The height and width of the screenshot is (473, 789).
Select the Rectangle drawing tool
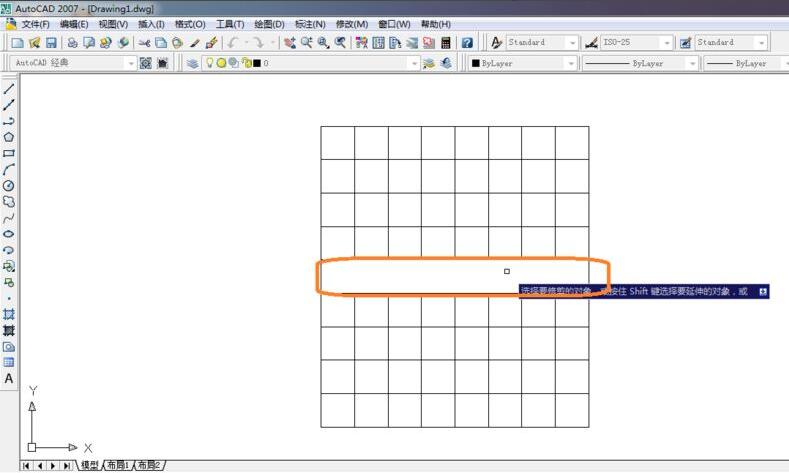[9, 153]
